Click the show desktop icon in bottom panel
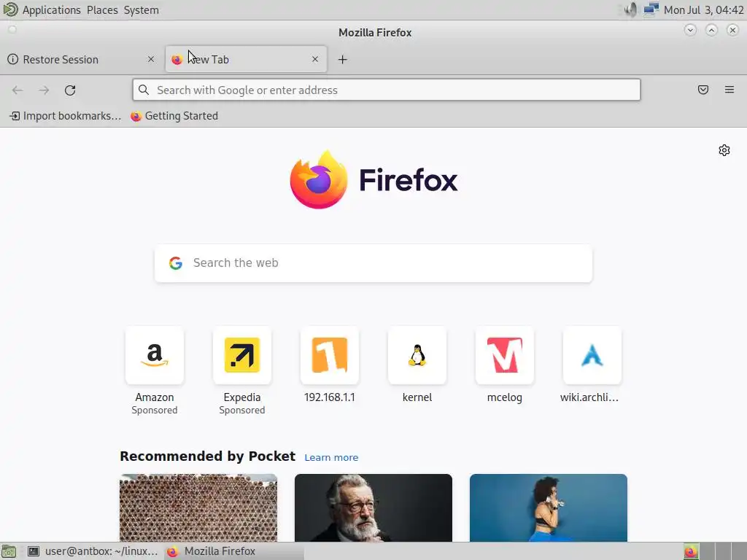The width and height of the screenshot is (747, 560). [x=9, y=551]
